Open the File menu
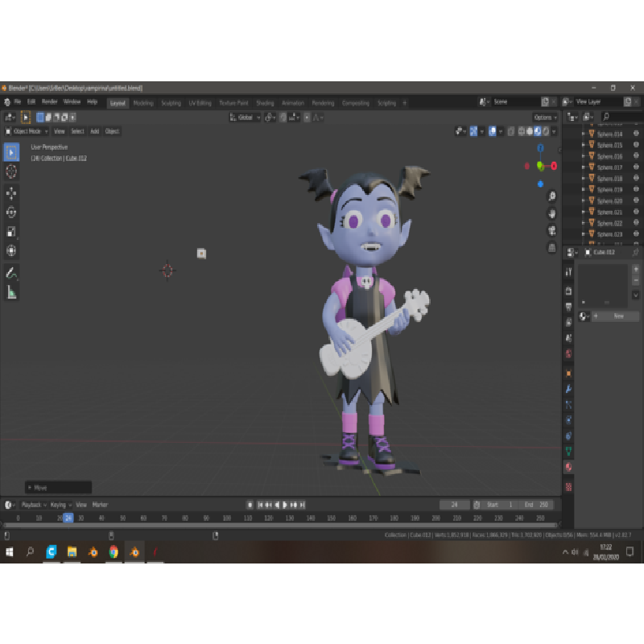The height and width of the screenshot is (644, 644). [x=17, y=101]
